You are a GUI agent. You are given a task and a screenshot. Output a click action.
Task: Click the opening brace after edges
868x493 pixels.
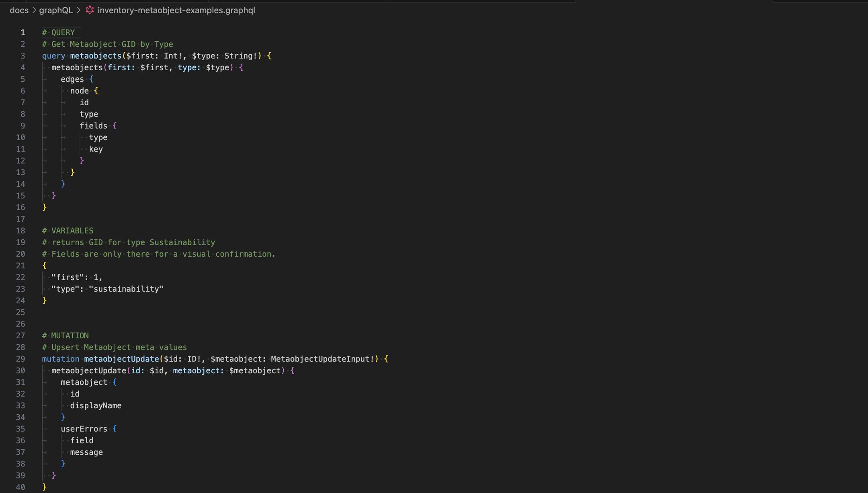coord(91,79)
